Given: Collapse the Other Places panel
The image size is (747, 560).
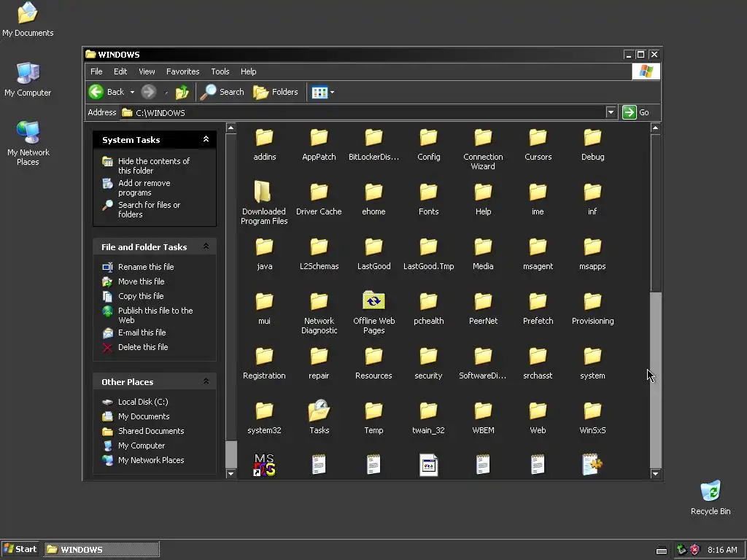Looking at the screenshot, I should click(206, 381).
